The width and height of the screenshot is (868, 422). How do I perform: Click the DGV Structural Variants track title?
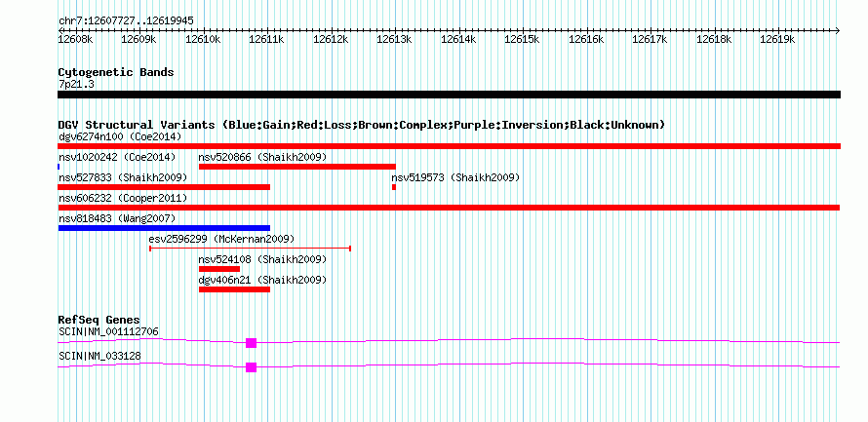(361, 125)
